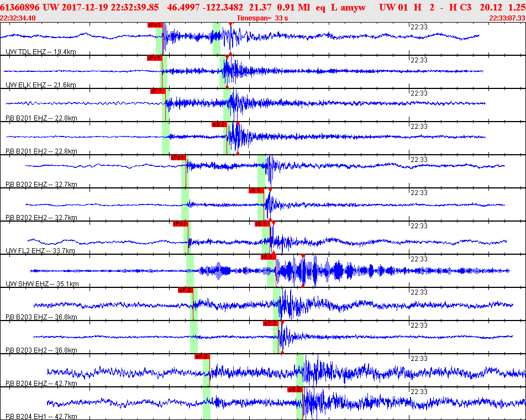This screenshot has height=420, width=526.
Task: Select the PB B201 EHZ -- 22.8km label
Action: click(x=41, y=118)
